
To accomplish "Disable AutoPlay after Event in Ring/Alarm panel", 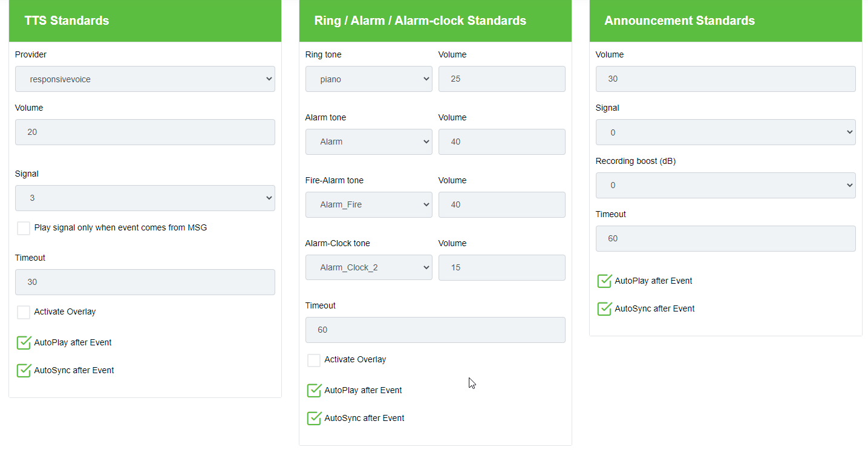I will click(314, 391).
